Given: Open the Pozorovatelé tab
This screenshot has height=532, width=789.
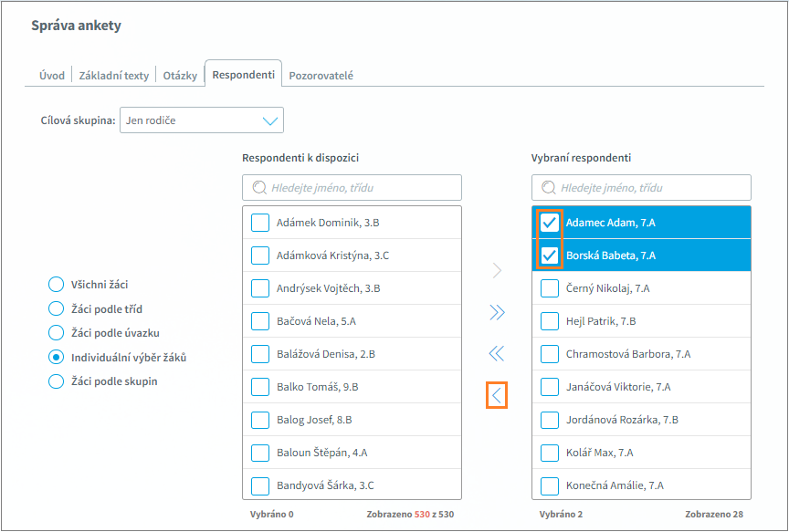Looking at the screenshot, I should [x=321, y=76].
